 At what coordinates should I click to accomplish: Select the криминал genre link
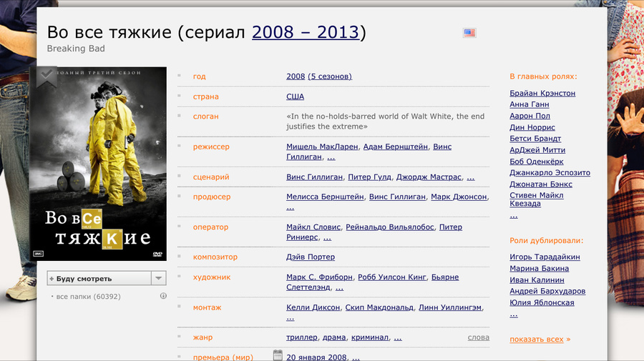pyautogui.click(x=370, y=337)
